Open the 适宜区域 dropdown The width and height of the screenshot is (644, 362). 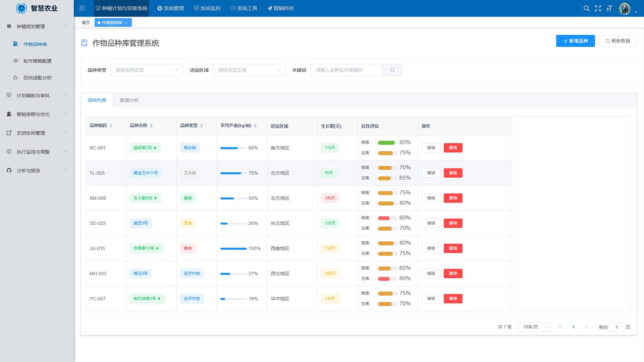[x=249, y=70]
